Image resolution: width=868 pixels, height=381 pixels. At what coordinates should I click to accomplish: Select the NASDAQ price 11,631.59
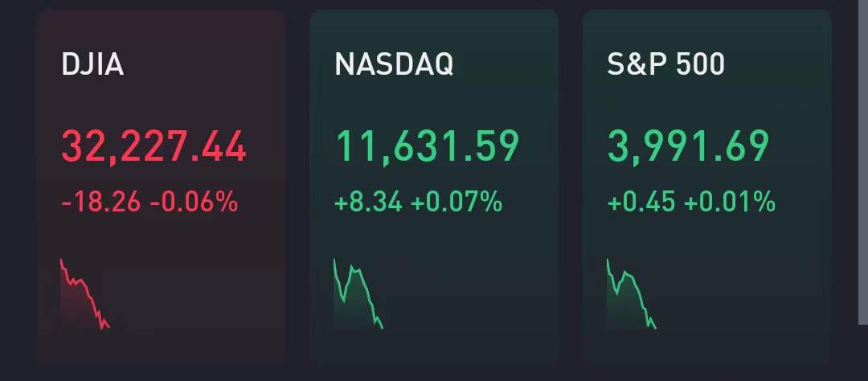[x=427, y=147]
